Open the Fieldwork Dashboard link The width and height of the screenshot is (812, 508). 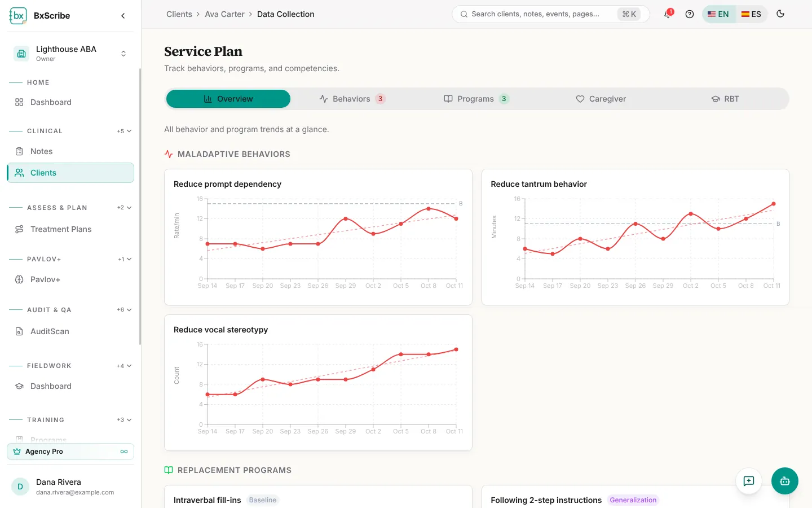pos(70,386)
